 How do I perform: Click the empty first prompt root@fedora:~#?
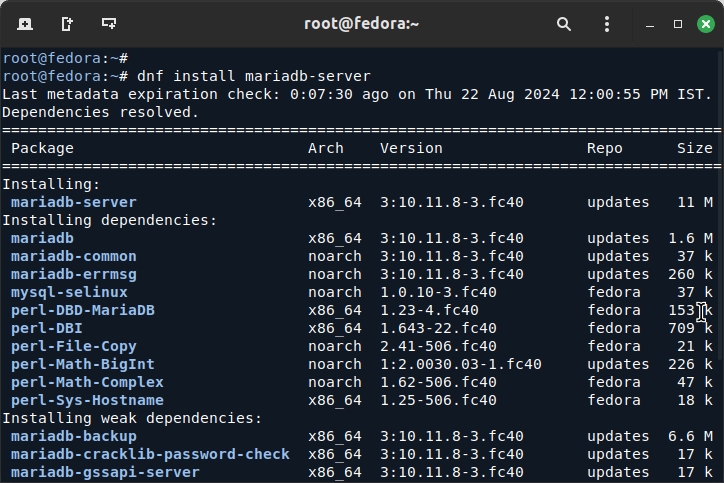click(x=65, y=58)
